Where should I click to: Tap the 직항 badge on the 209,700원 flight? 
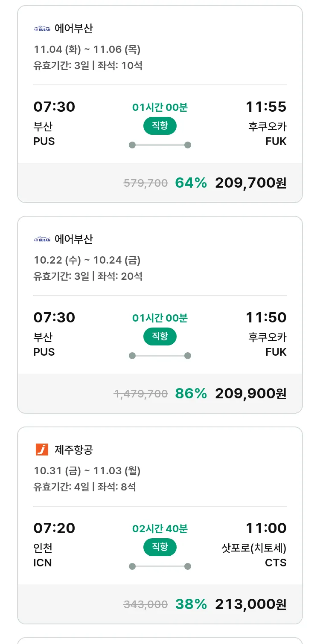tap(160, 126)
